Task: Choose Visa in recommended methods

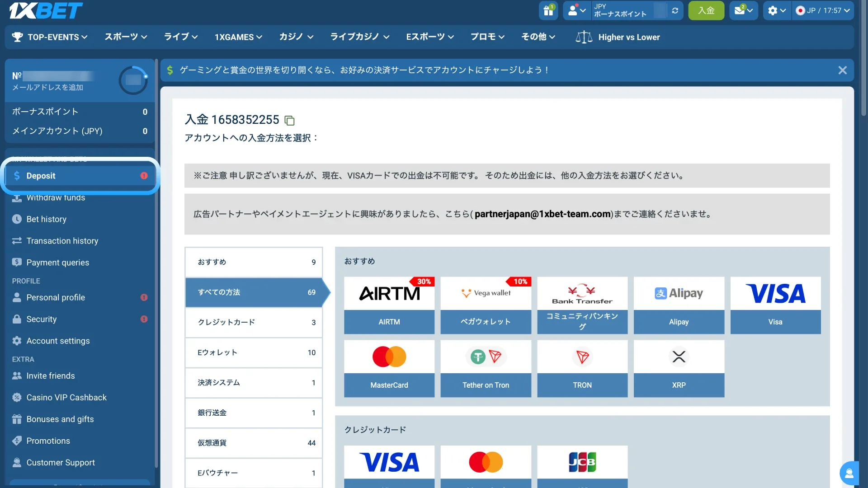Action: (775, 305)
